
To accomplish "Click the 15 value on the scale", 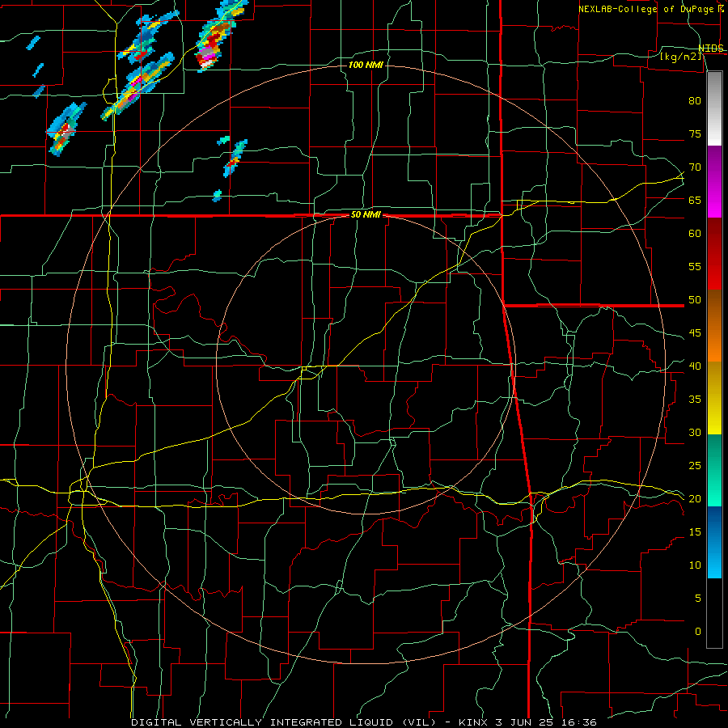I will click(x=695, y=532).
